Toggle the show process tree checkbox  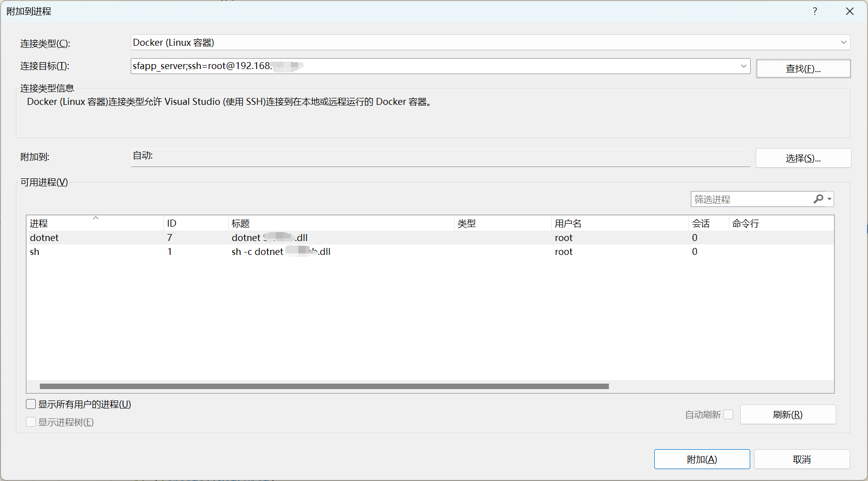[31, 422]
